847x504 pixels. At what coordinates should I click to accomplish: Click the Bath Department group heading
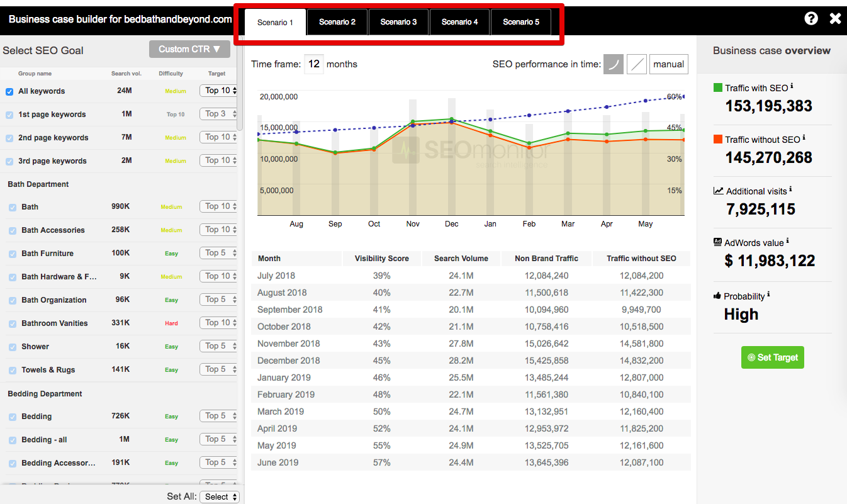38,184
